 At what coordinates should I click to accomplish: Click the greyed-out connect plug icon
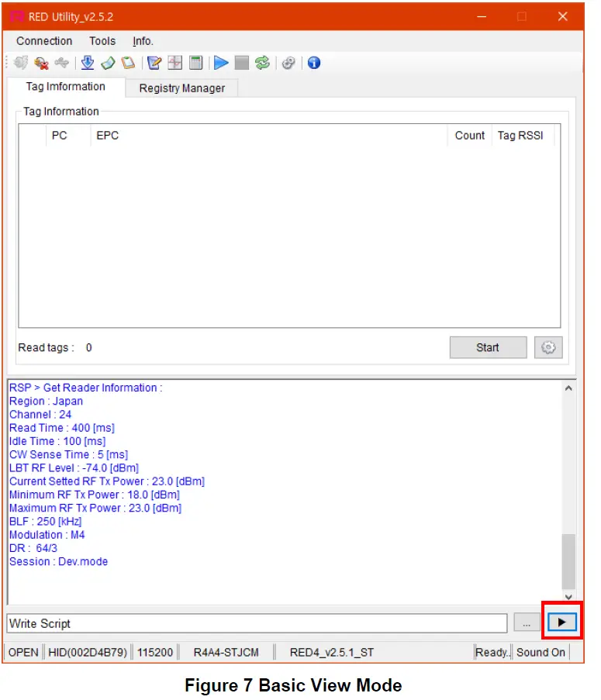pyautogui.click(x=20, y=63)
